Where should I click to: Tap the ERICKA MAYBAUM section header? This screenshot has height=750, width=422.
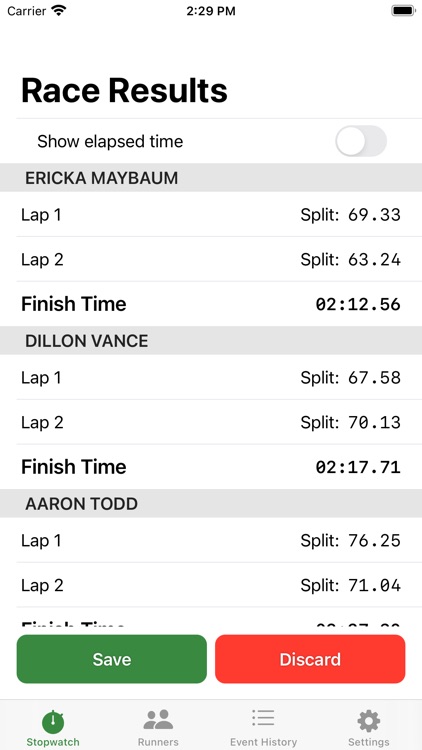211,178
